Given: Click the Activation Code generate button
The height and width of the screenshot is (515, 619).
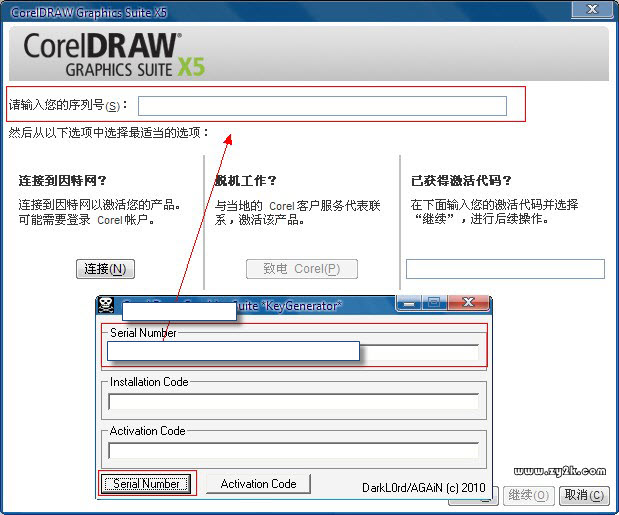Looking at the screenshot, I should pos(259,484).
